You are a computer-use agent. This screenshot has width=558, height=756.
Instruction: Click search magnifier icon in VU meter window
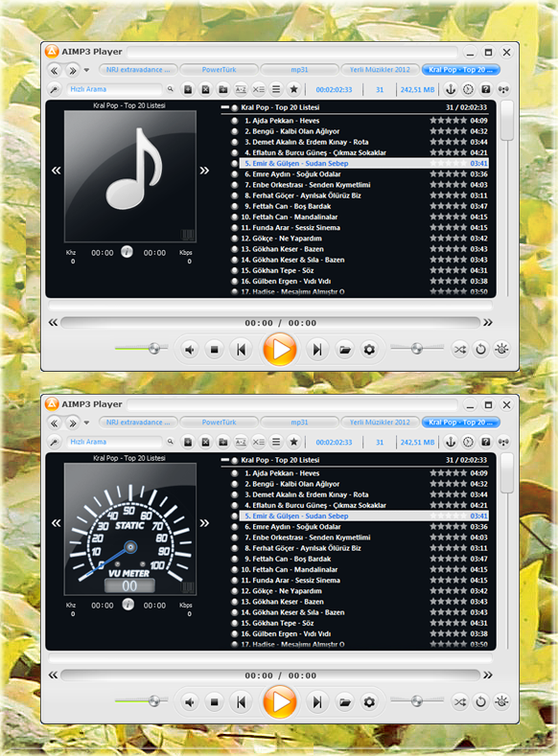point(171,441)
